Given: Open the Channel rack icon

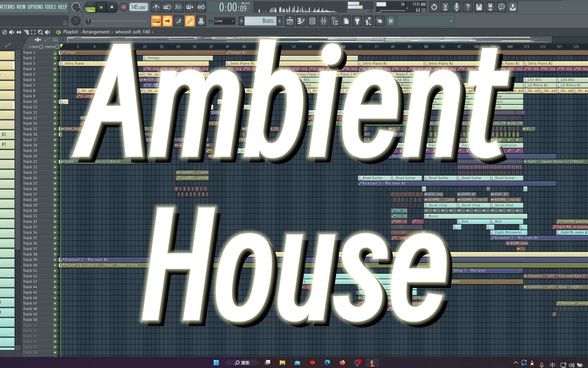Looking at the screenshot, I should click(312, 21).
